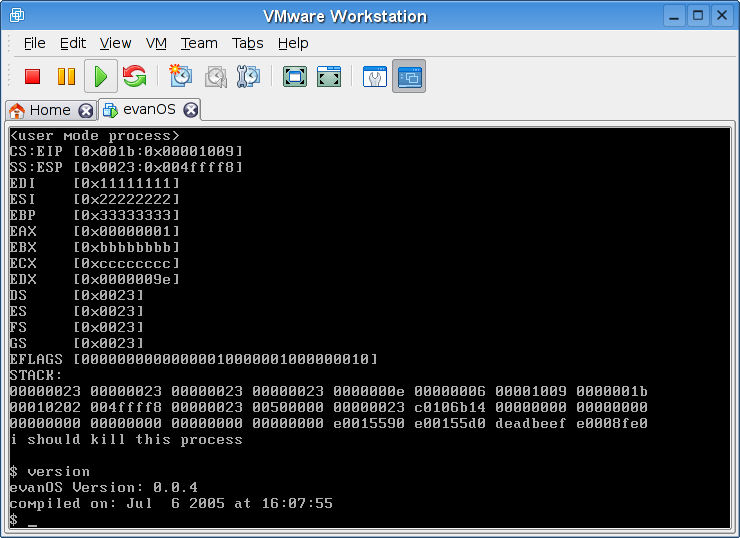Expand the Team menu
This screenshot has width=740, height=538.
click(x=199, y=43)
